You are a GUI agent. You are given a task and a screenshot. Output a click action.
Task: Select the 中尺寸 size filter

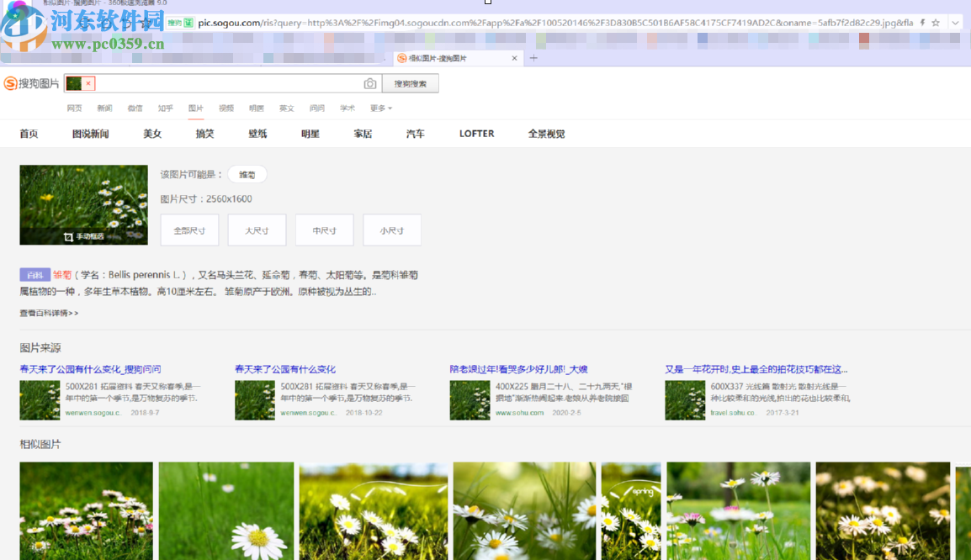(x=324, y=230)
